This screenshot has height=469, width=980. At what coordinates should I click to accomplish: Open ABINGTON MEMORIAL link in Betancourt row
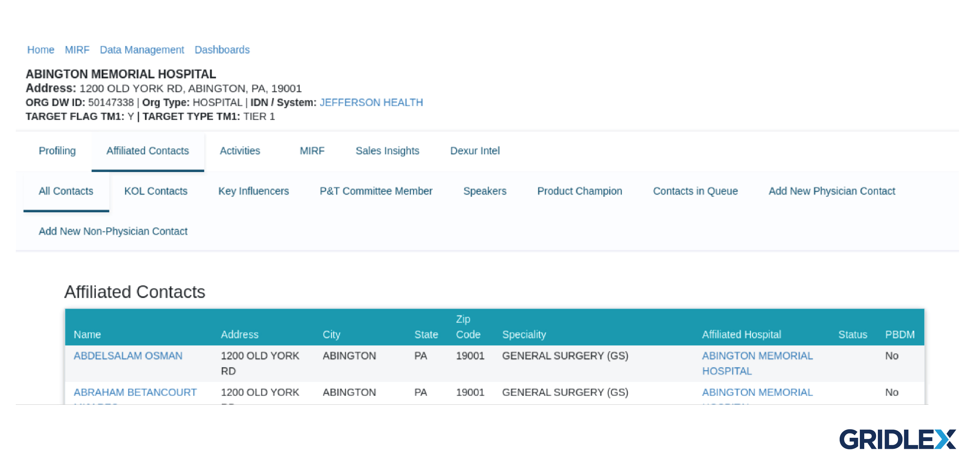pos(757,393)
